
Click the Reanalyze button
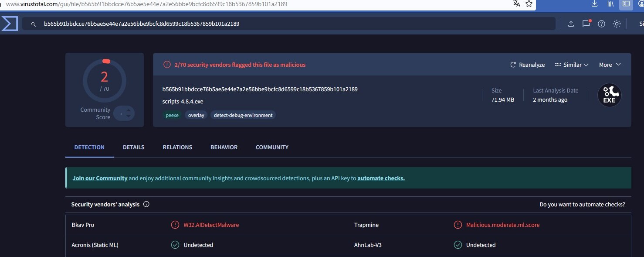click(x=527, y=65)
